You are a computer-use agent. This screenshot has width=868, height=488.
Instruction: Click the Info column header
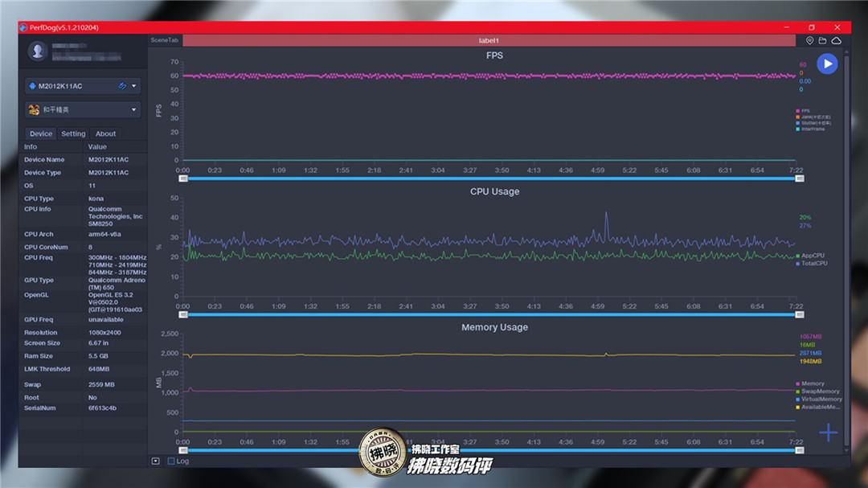tap(31, 147)
